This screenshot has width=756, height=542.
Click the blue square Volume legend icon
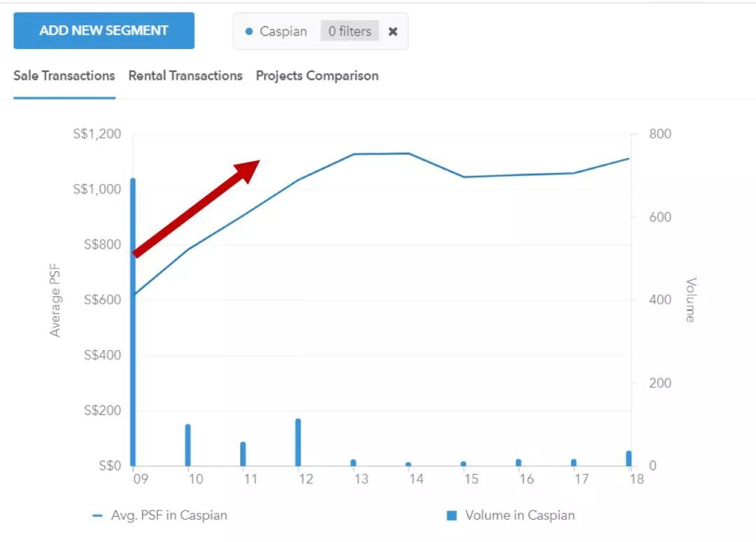point(451,515)
